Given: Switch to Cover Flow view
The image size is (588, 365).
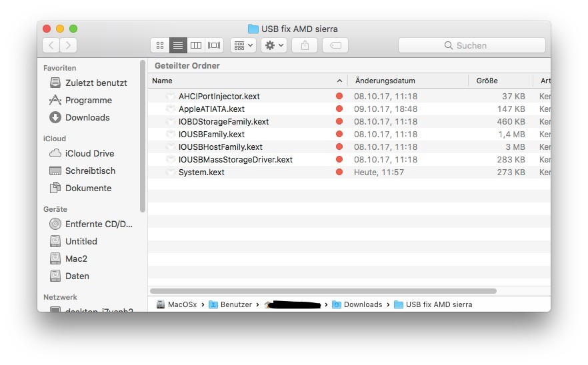Looking at the screenshot, I should [214, 45].
